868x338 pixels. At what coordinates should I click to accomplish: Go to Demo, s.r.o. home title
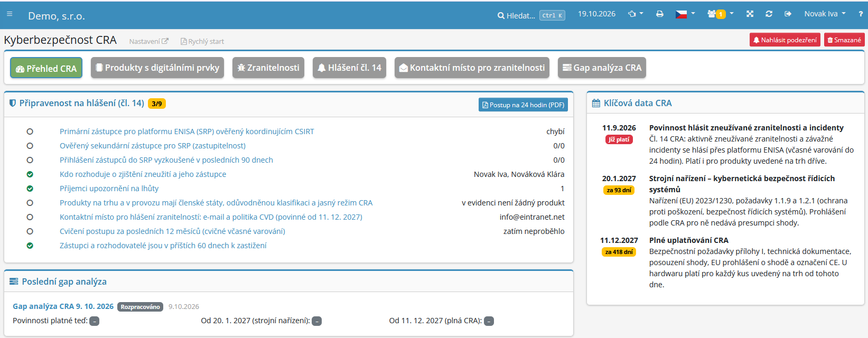coord(57,16)
